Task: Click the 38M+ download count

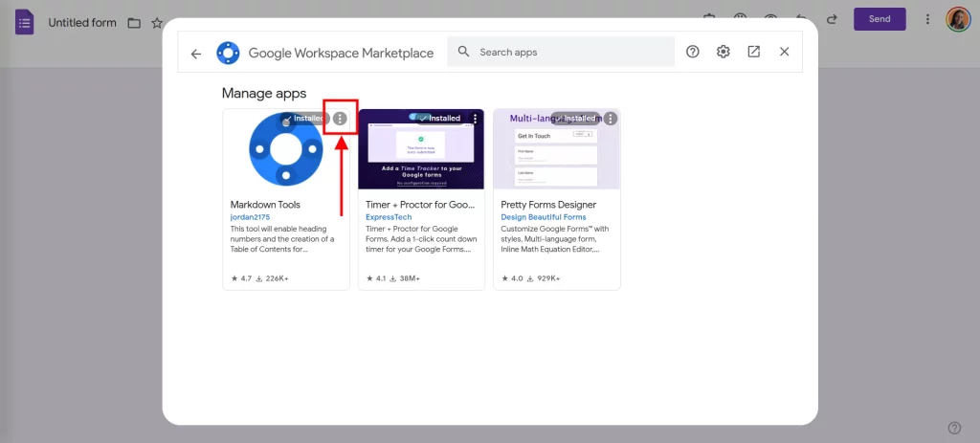Action: tap(406, 278)
